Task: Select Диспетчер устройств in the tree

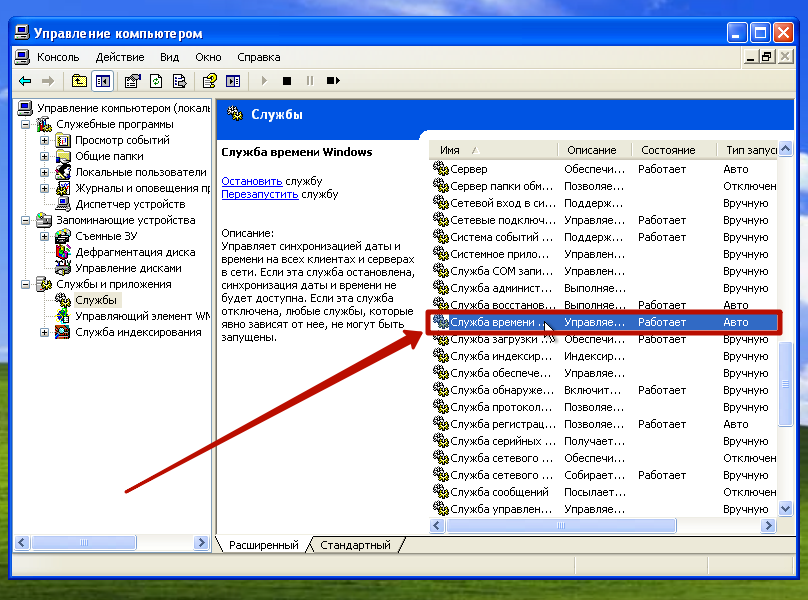Action: tap(130, 204)
